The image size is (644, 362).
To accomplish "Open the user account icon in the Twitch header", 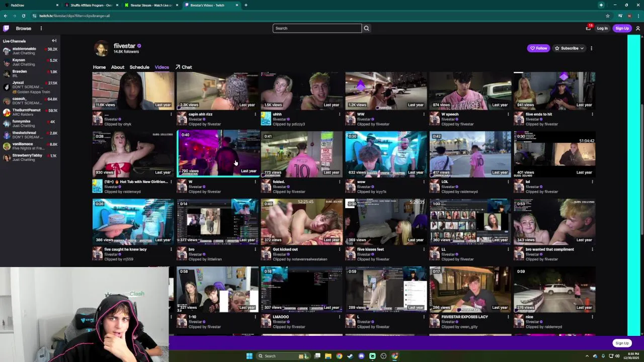I will [637, 28].
